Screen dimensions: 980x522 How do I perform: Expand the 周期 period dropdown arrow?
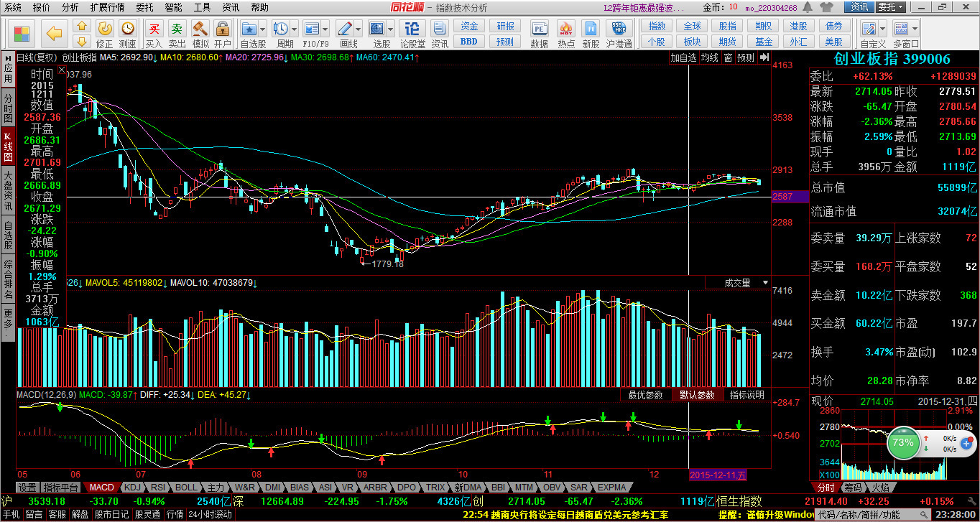click(x=295, y=29)
